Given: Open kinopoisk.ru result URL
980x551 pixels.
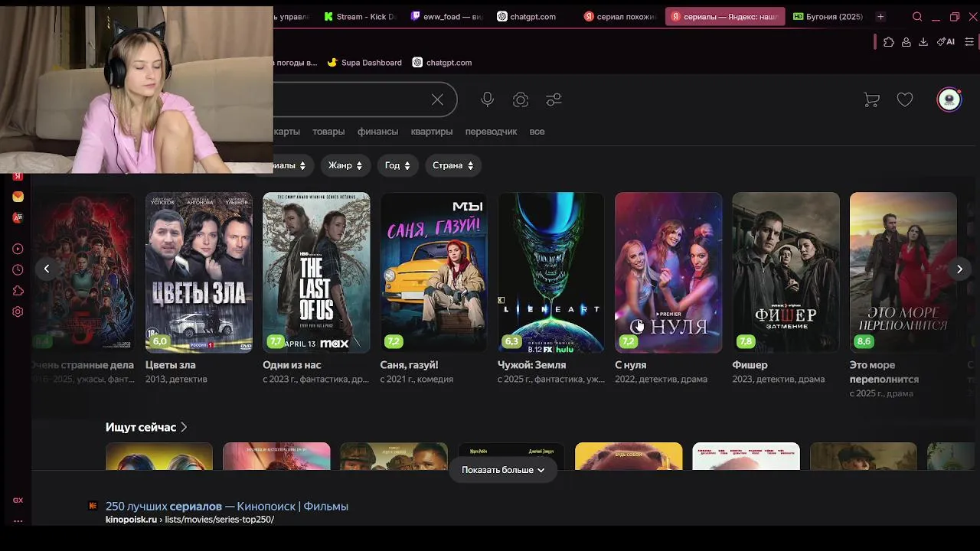Looking at the screenshot, I should 190,520.
